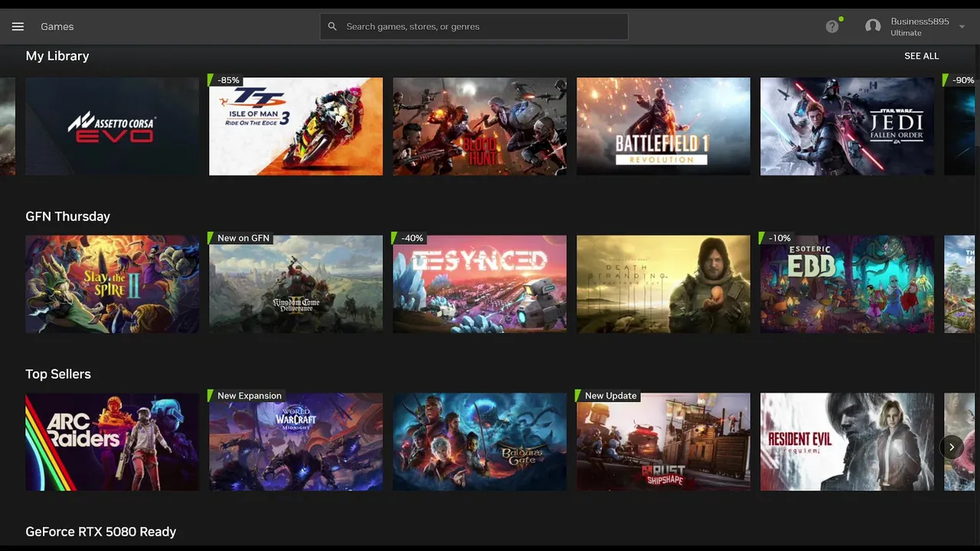
Task: Click the search magnifier icon
Action: (332, 27)
